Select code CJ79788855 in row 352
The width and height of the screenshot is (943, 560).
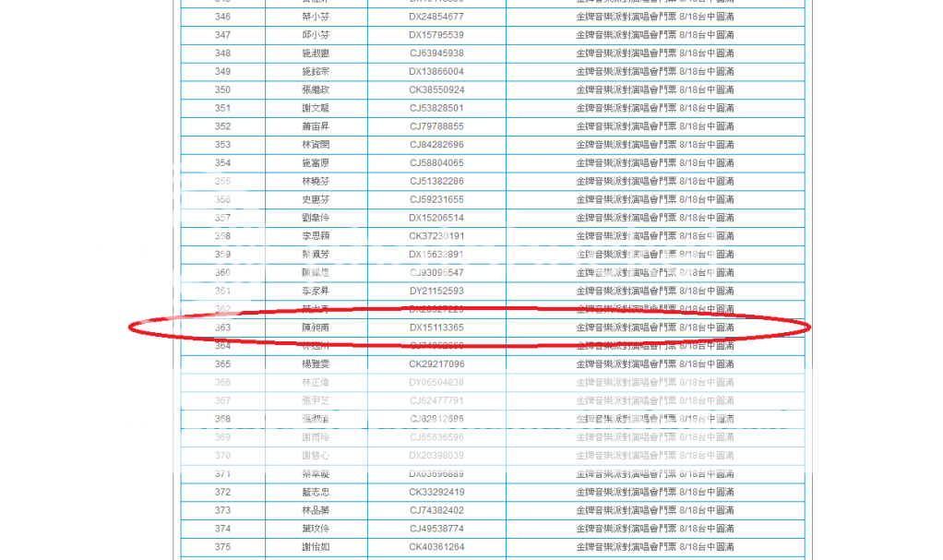tap(436, 126)
